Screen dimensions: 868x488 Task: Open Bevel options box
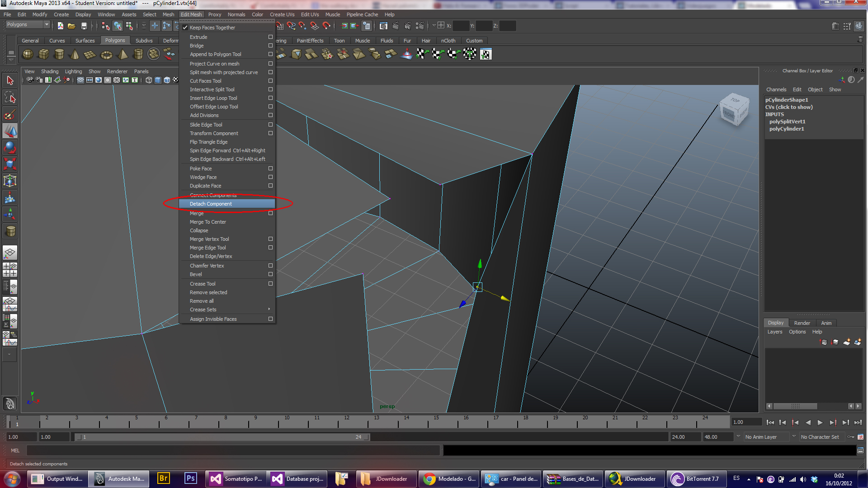pyautogui.click(x=270, y=274)
